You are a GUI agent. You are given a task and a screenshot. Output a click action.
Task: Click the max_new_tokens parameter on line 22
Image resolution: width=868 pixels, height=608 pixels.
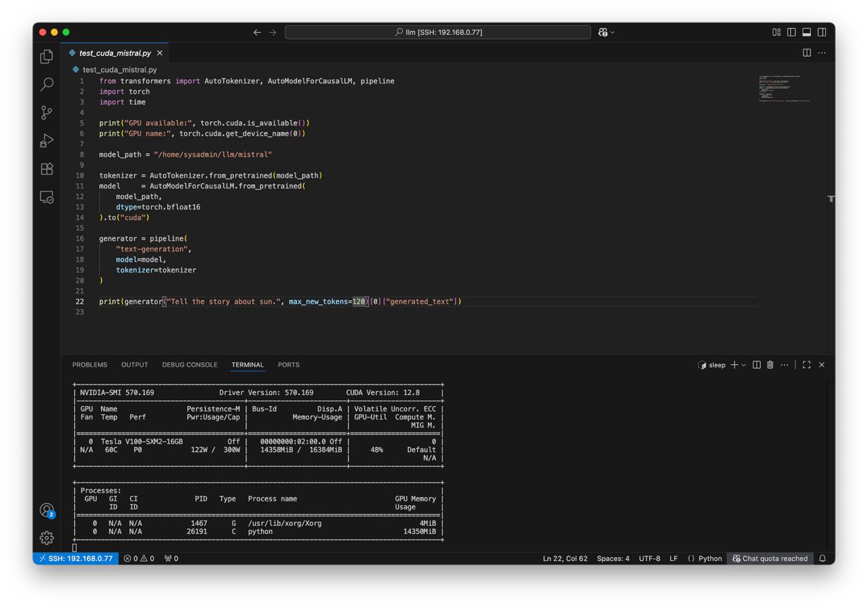click(318, 302)
